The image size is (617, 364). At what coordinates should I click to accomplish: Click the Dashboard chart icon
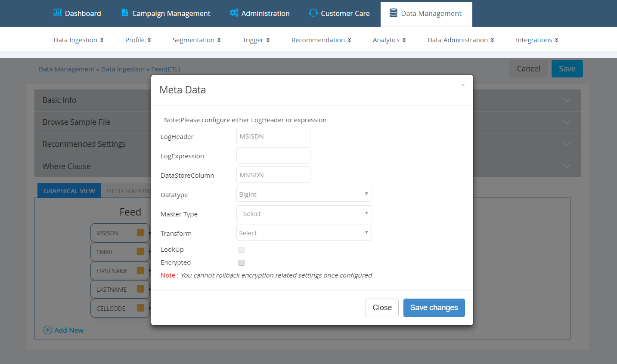pyautogui.click(x=57, y=12)
